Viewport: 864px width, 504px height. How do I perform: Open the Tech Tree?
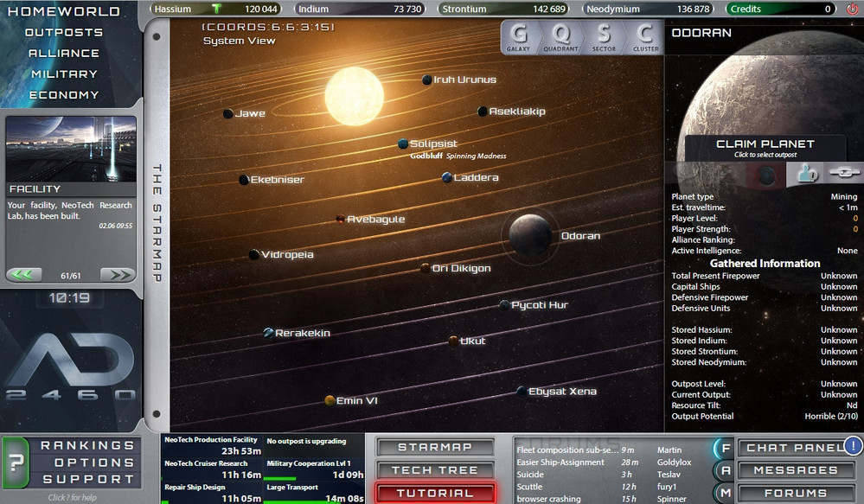click(435, 470)
